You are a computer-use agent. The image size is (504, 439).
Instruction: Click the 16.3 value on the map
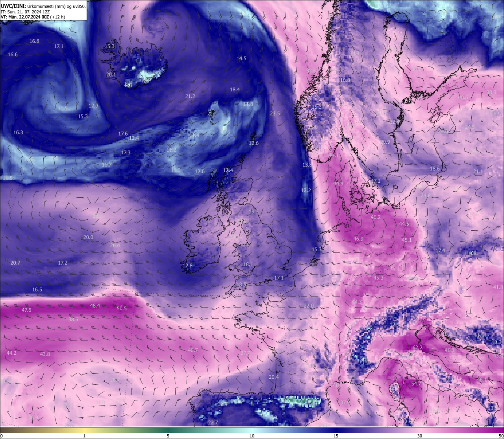[x=18, y=133]
